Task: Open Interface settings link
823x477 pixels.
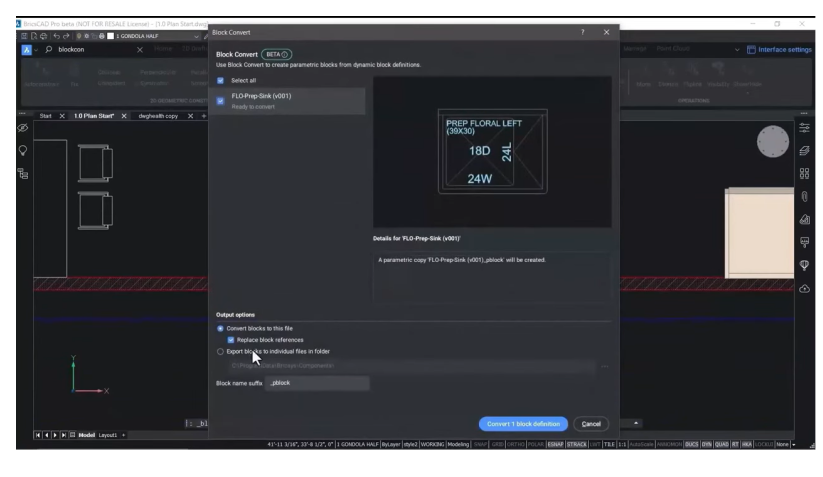Action: [779, 49]
